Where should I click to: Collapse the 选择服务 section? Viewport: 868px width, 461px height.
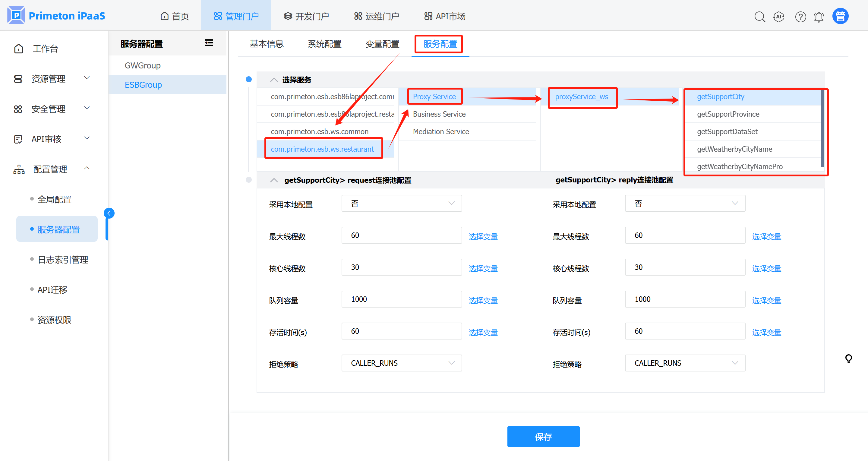[274, 80]
